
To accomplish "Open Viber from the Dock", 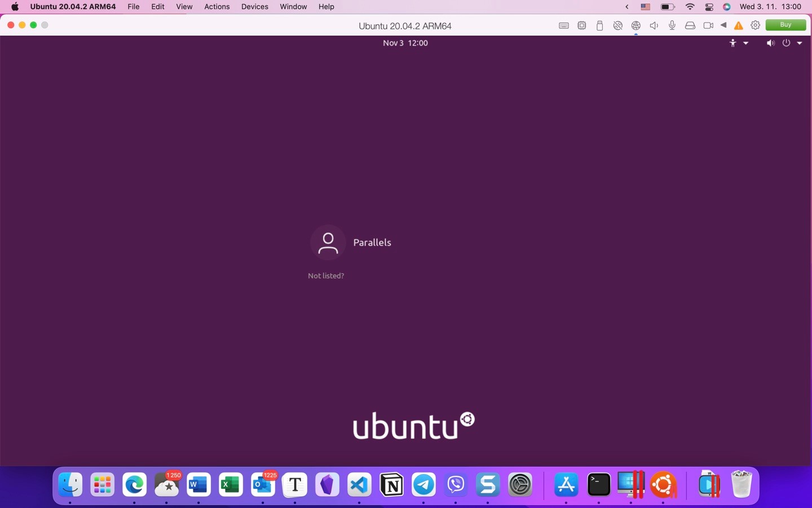I will click(x=456, y=484).
